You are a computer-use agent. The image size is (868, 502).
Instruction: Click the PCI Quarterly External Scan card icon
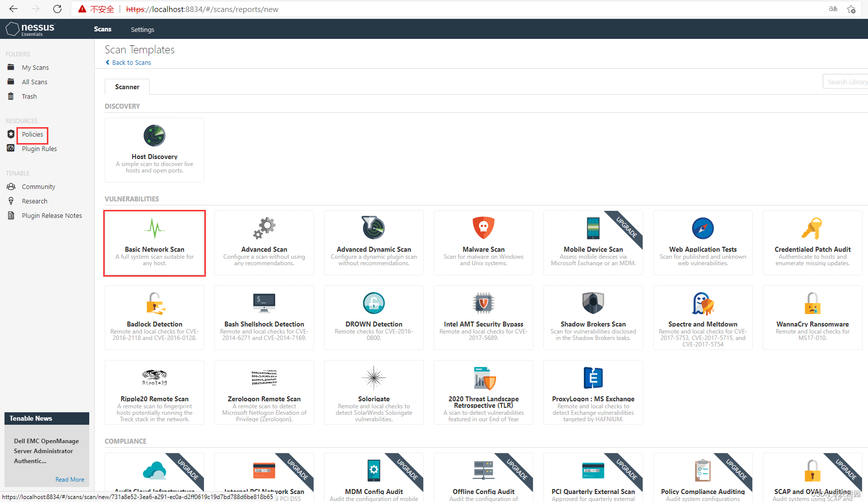[x=593, y=471]
